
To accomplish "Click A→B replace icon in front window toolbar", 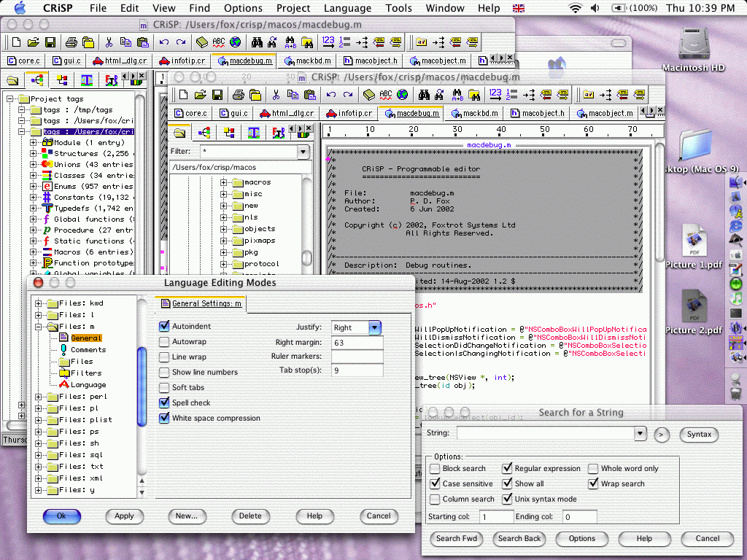I will (457, 95).
